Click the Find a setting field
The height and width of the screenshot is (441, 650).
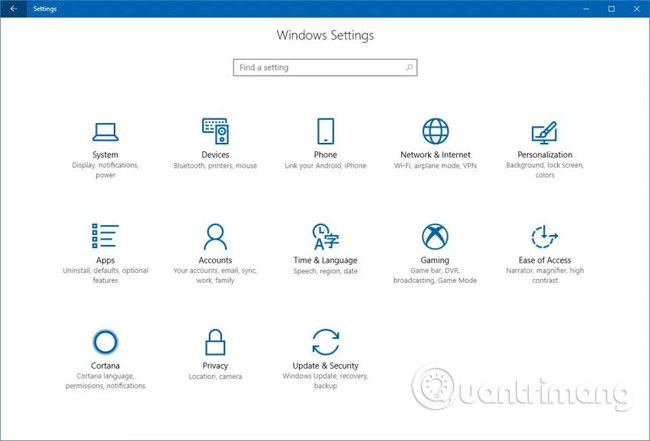click(x=325, y=67)
